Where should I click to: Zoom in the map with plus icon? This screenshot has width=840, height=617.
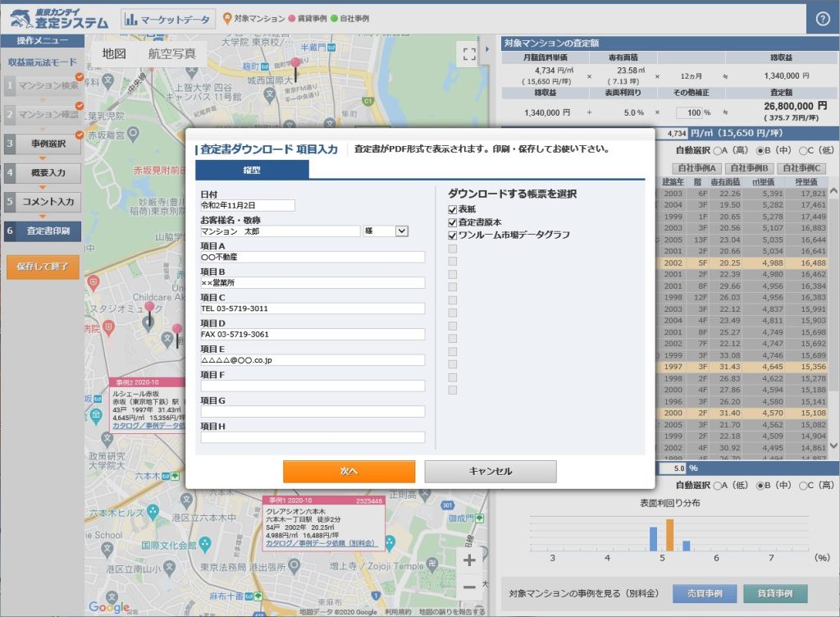(469, 560)
